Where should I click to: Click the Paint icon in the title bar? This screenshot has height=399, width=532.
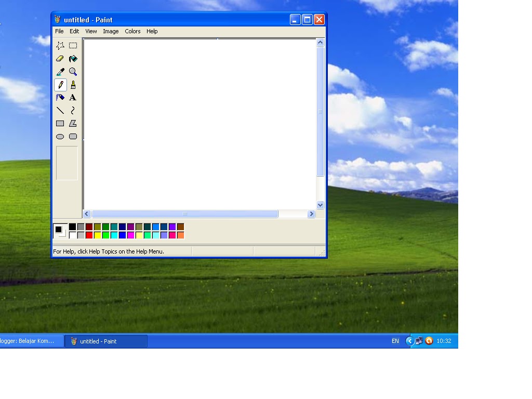click(x=57, y=19)
